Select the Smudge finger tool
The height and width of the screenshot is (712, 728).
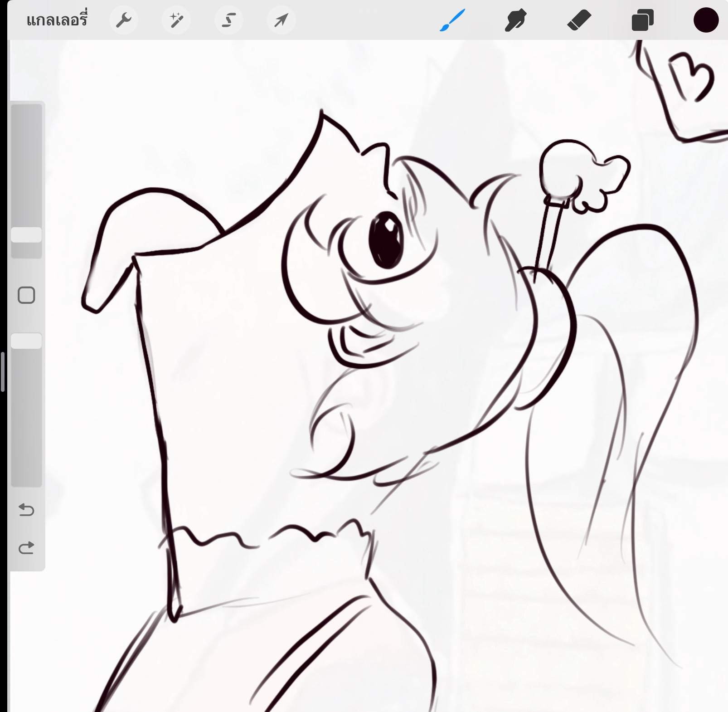pos(515,20)
